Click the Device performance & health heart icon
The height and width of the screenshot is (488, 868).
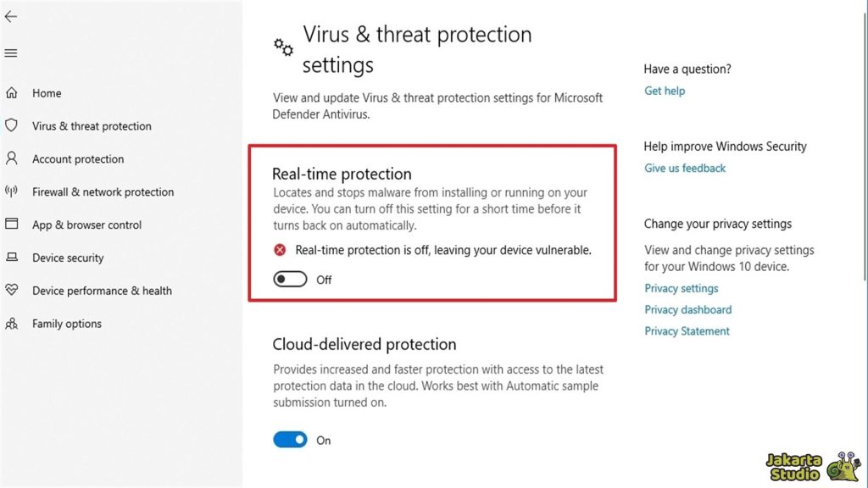coord(13,291)
